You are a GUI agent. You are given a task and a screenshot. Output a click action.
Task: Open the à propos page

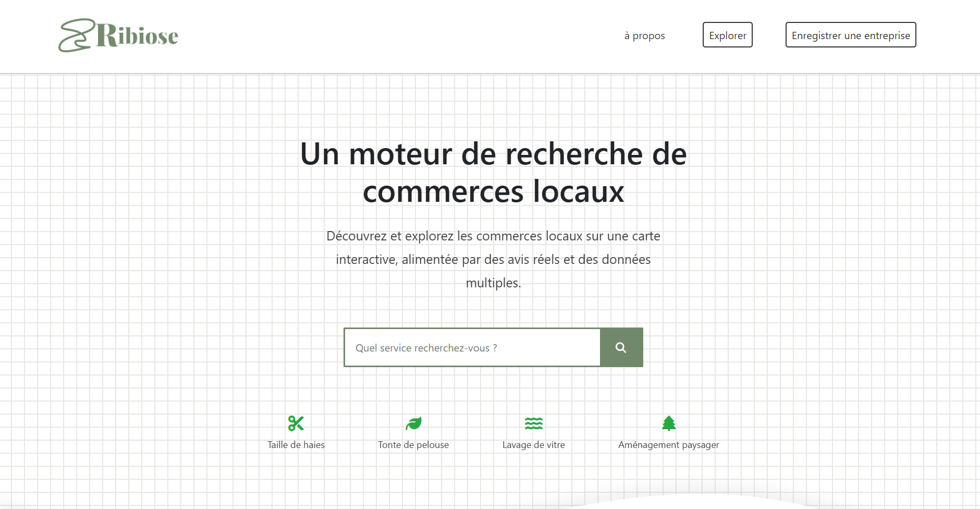click(x=644, y=35)
